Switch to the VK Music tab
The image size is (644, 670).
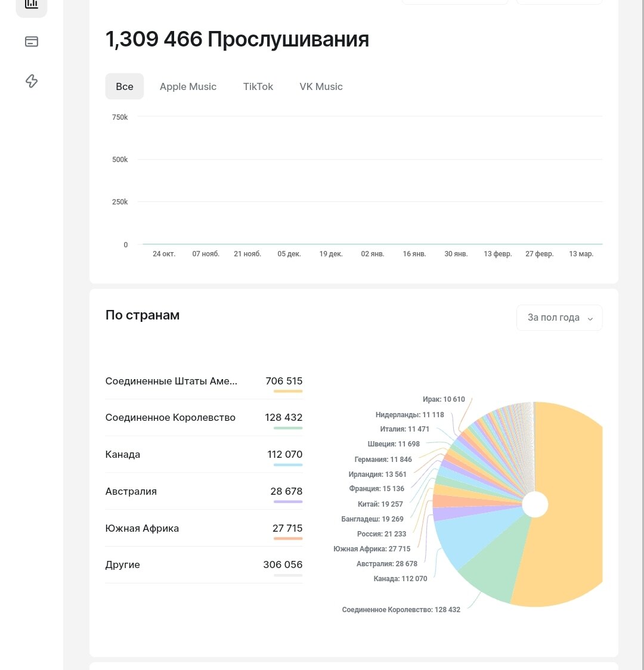coord(321,86)
